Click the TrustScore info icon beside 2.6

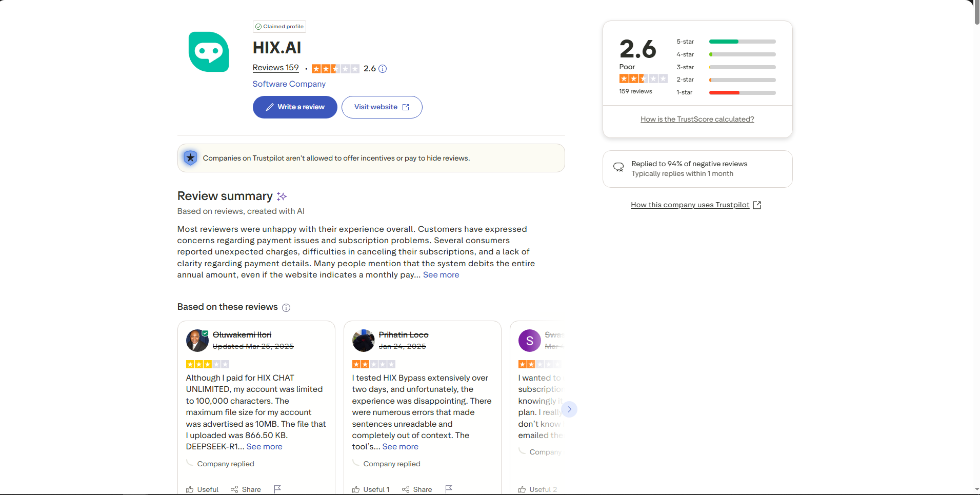(x=383, y=69)
